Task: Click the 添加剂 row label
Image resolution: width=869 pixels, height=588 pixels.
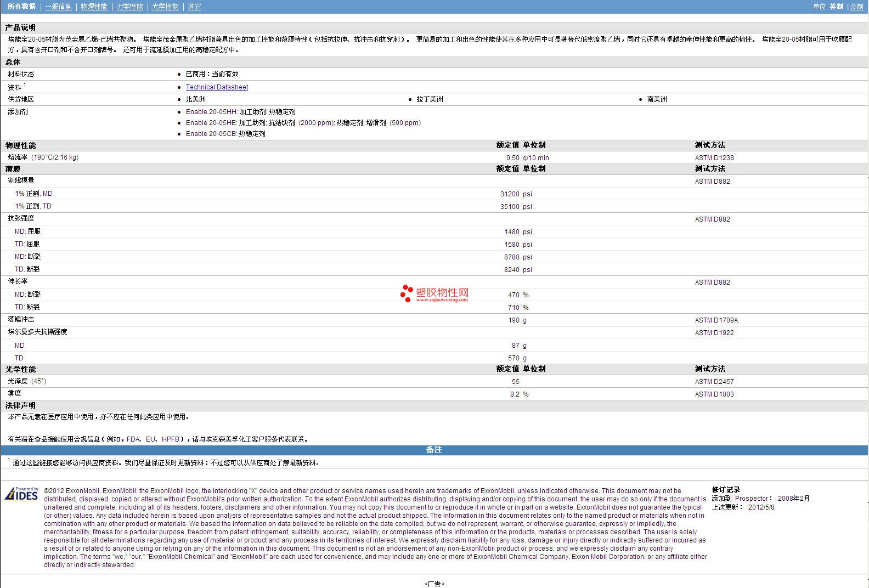Action: (18, 112)
